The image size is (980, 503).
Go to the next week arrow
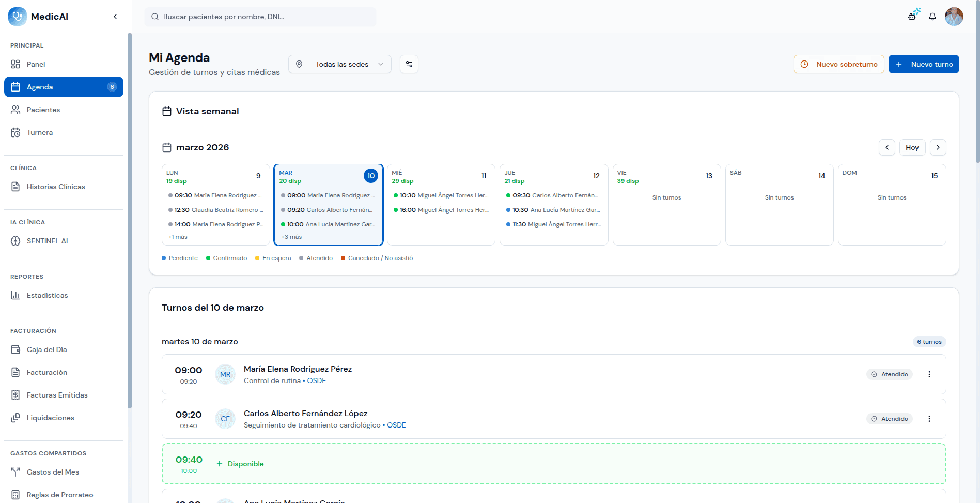[938, 147]
